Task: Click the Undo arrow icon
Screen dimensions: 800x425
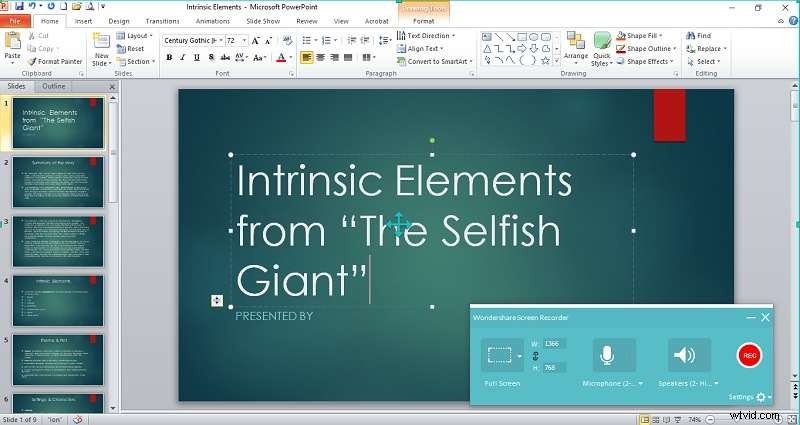Action: click(32, 7)
